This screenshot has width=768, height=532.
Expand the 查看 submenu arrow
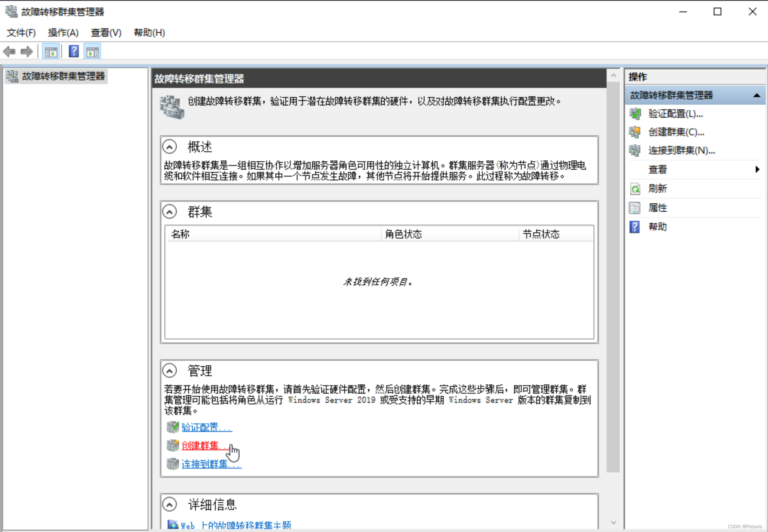point(757,169)
